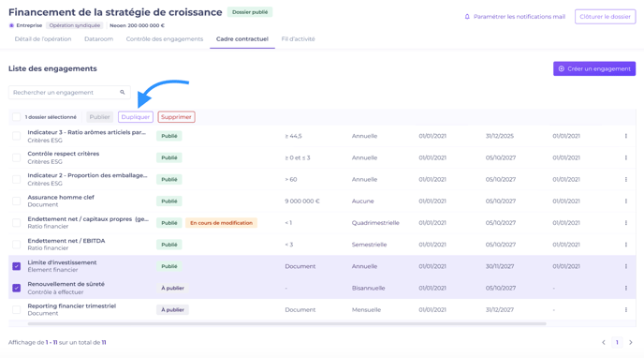
Task: Click the Mensuelle frequency cell
Action: [366, 310]
